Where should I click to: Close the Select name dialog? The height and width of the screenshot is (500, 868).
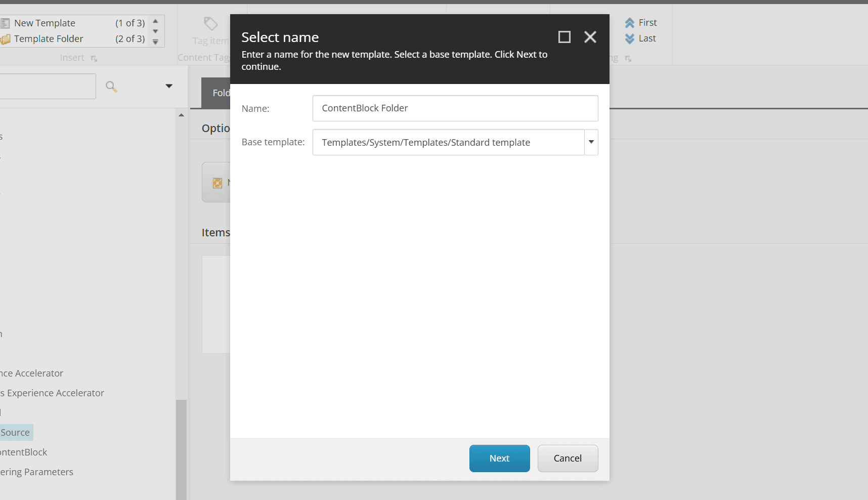(590, 37)
